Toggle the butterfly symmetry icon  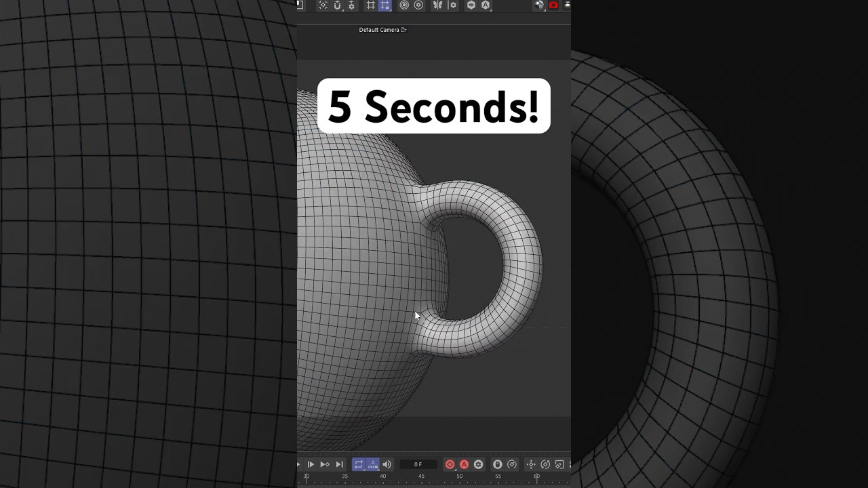pos(438,5)
